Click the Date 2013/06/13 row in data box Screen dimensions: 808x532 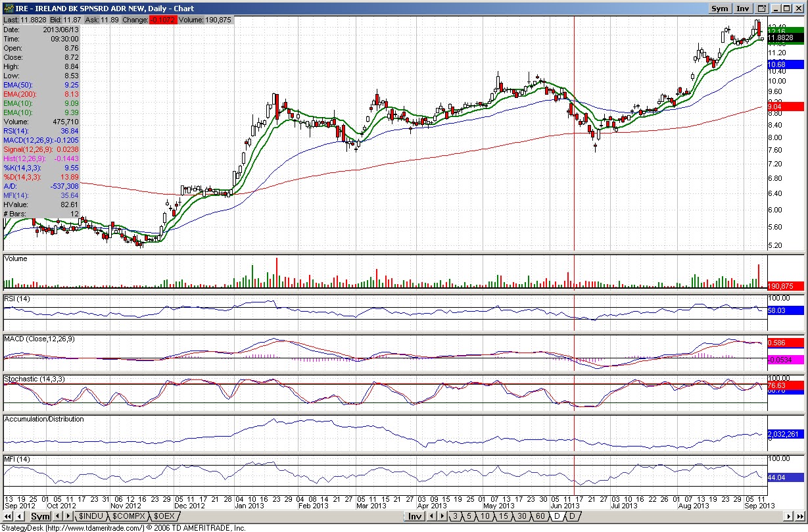41,30
